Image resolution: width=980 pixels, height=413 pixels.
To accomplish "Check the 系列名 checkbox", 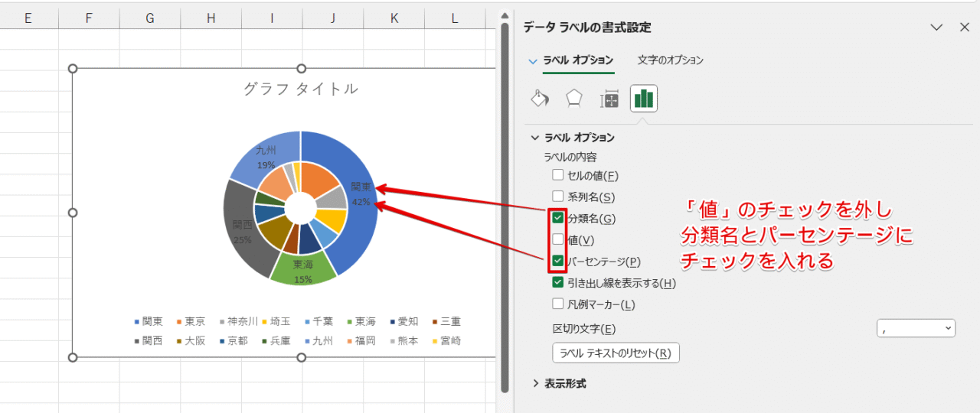I will coord(558,197).
